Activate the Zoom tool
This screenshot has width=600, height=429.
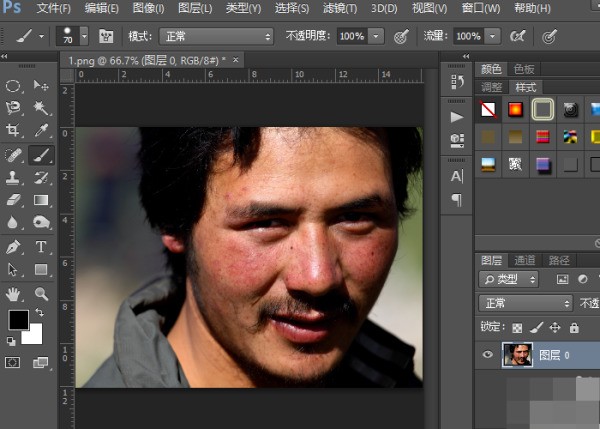(42, 294)
